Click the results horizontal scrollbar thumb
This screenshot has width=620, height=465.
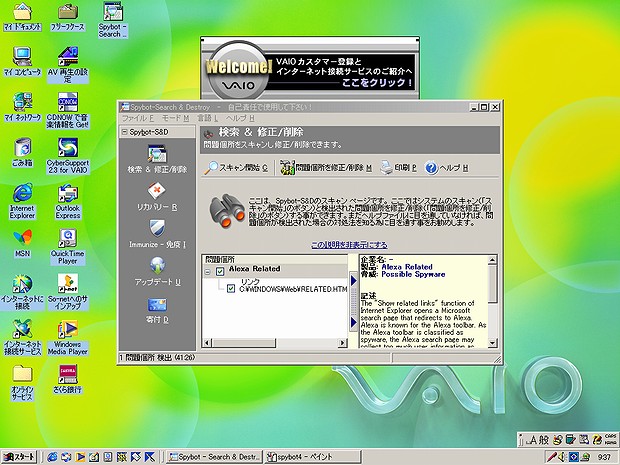tap(243, 342)
